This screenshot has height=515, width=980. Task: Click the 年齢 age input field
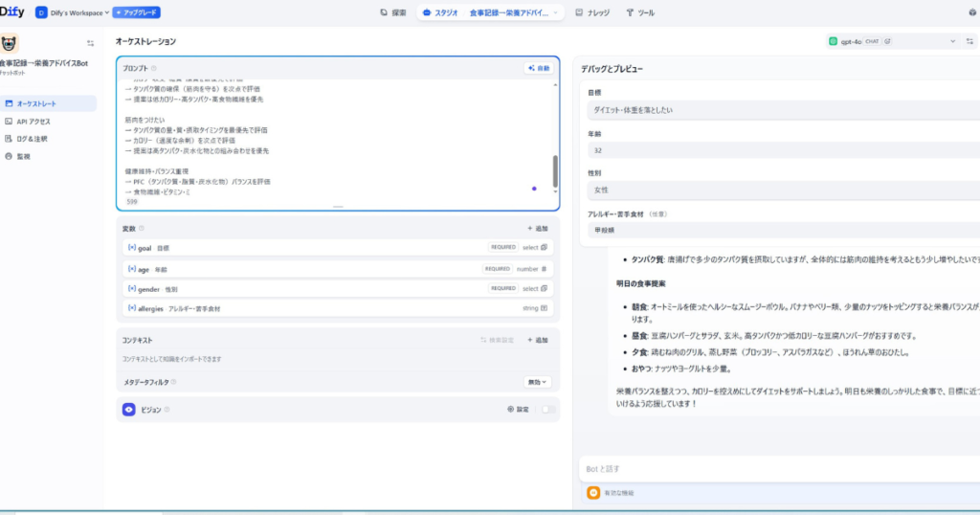point(784,150)
